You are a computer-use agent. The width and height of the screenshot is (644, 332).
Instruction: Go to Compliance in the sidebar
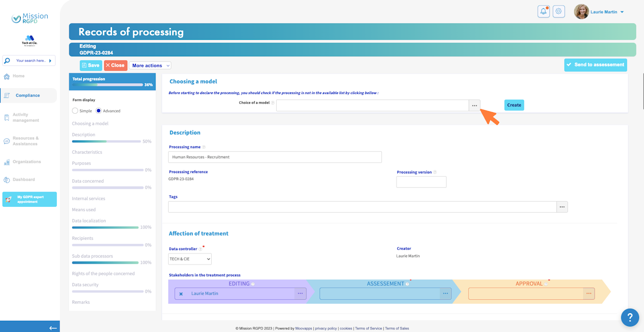point(28,96)
